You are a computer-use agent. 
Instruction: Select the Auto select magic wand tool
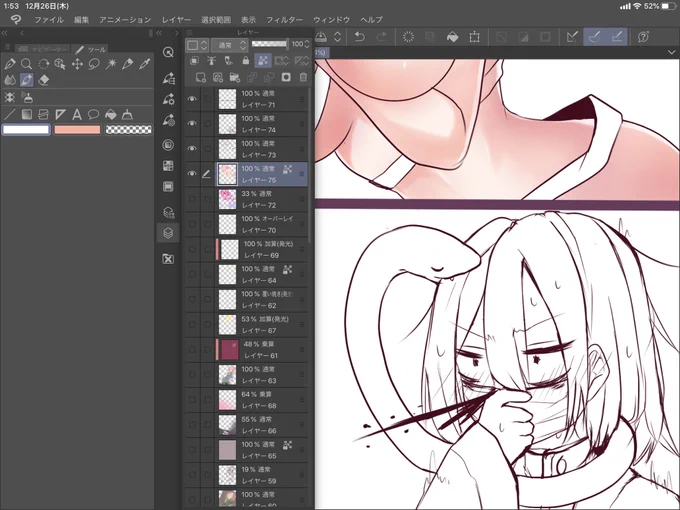[x=111, y=64]
